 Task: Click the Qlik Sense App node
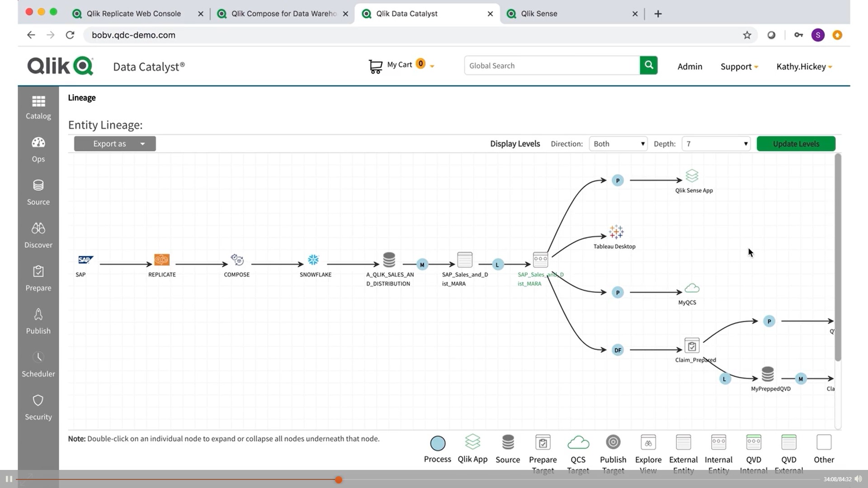692,177
